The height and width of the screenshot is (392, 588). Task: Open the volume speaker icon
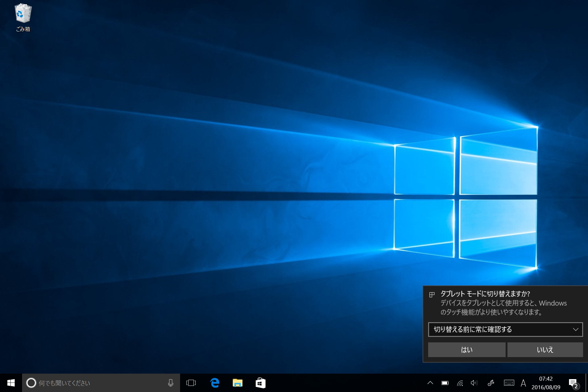point(474,383)
